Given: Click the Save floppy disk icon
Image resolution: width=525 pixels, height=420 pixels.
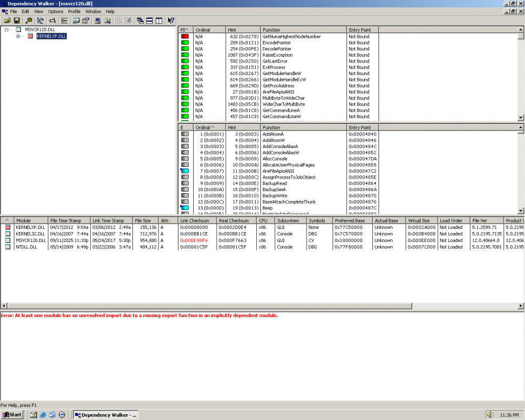Looking at the screenshot, I should pos(17,20).
